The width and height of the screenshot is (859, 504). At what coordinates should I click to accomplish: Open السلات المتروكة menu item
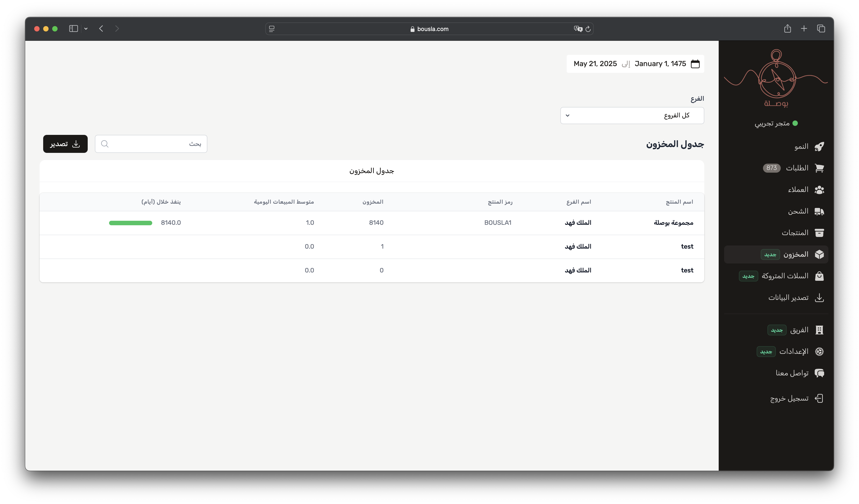point(776,276)
